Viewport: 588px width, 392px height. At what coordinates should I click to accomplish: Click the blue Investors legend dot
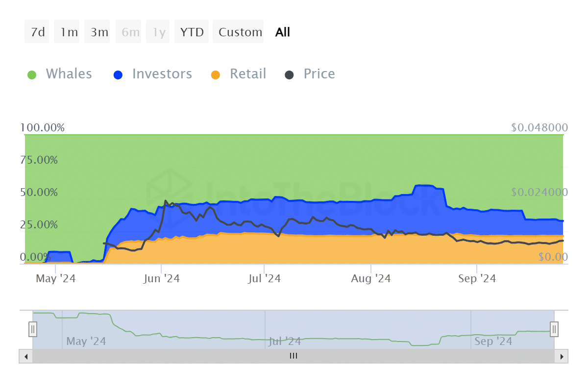point(118,75)
